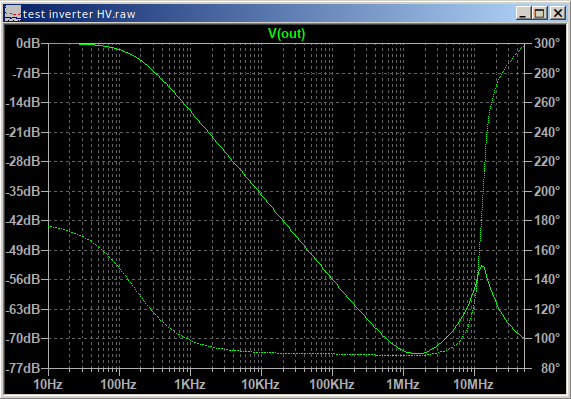Click the 260° phase axis label
571x399 pixels.
(547, 102)
